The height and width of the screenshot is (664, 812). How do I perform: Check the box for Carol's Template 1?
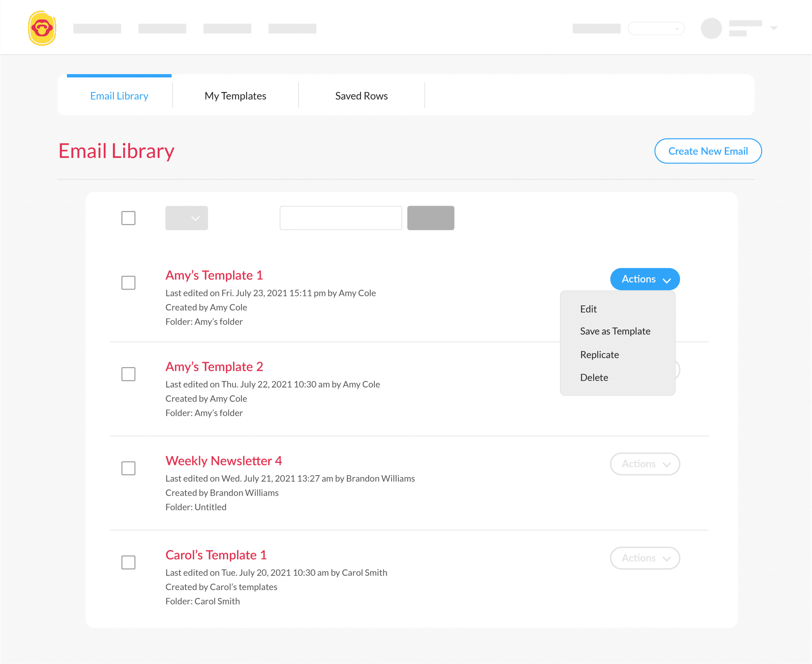click(128, 562)
